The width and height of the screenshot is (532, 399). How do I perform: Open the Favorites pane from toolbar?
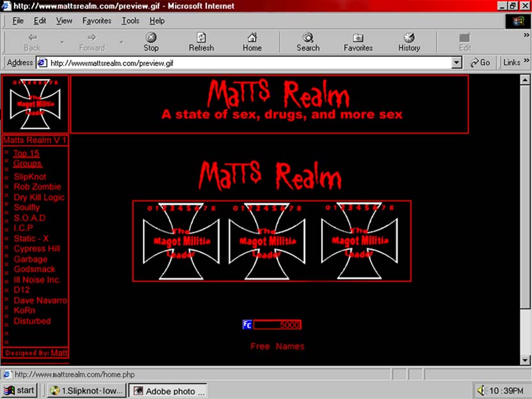click(x=358, y=42)
